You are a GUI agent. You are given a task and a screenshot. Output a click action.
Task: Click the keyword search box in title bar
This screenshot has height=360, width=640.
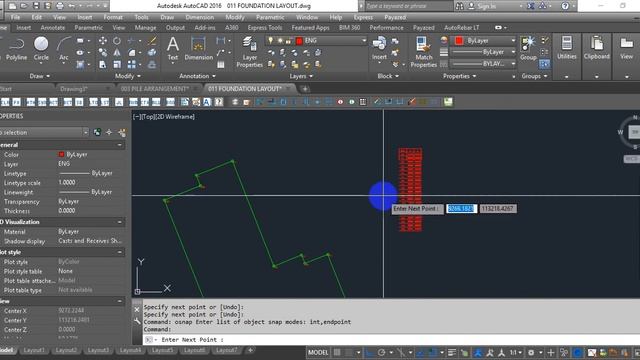[408, 6]
